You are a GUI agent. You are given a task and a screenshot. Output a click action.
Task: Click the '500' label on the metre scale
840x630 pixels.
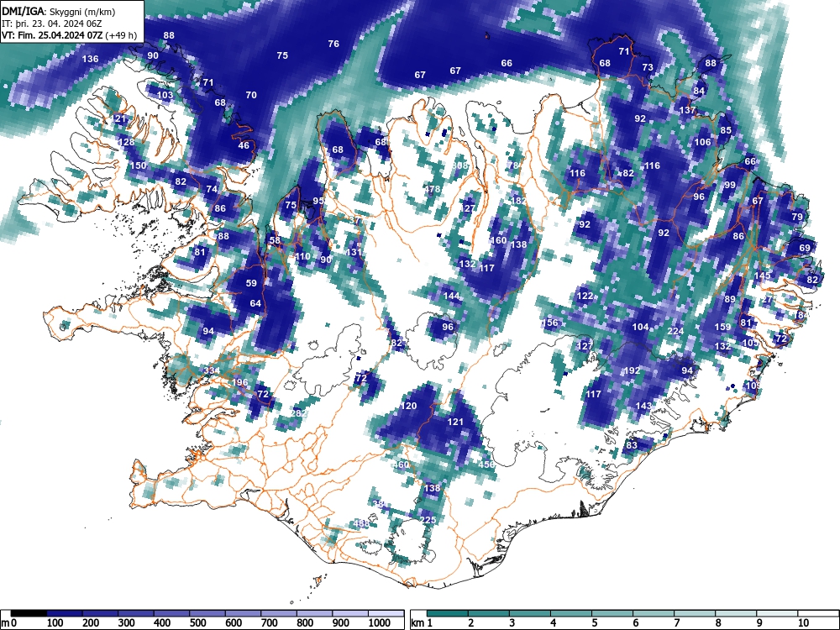click(197, 623)
